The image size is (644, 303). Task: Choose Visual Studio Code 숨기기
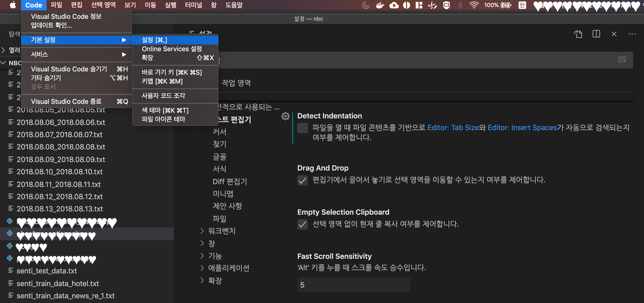pos(77,69)
